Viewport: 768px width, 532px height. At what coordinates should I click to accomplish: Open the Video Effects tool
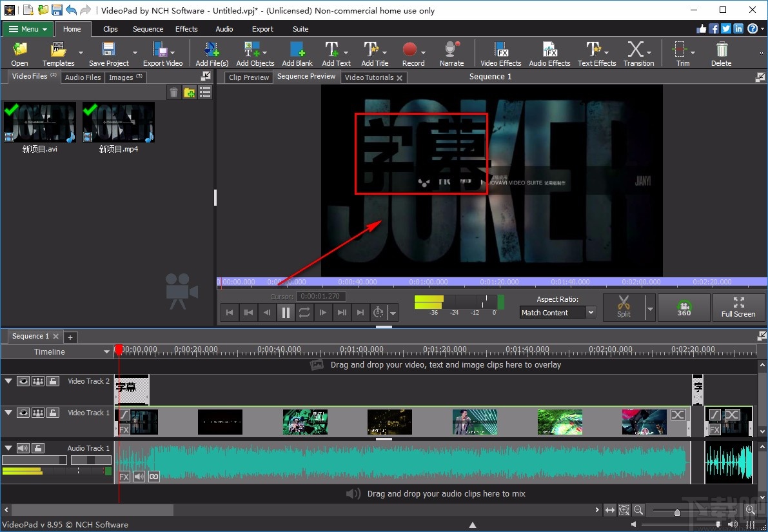pos(500,54)
